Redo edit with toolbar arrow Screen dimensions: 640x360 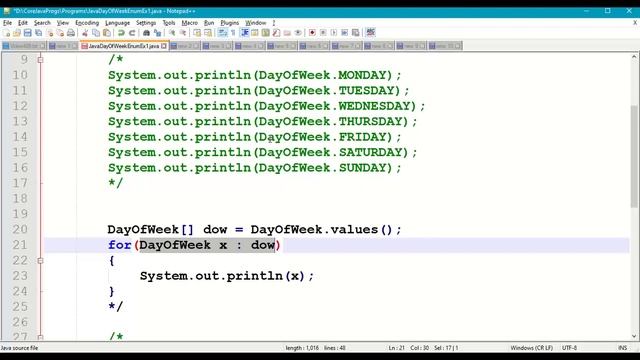(132, 33)
